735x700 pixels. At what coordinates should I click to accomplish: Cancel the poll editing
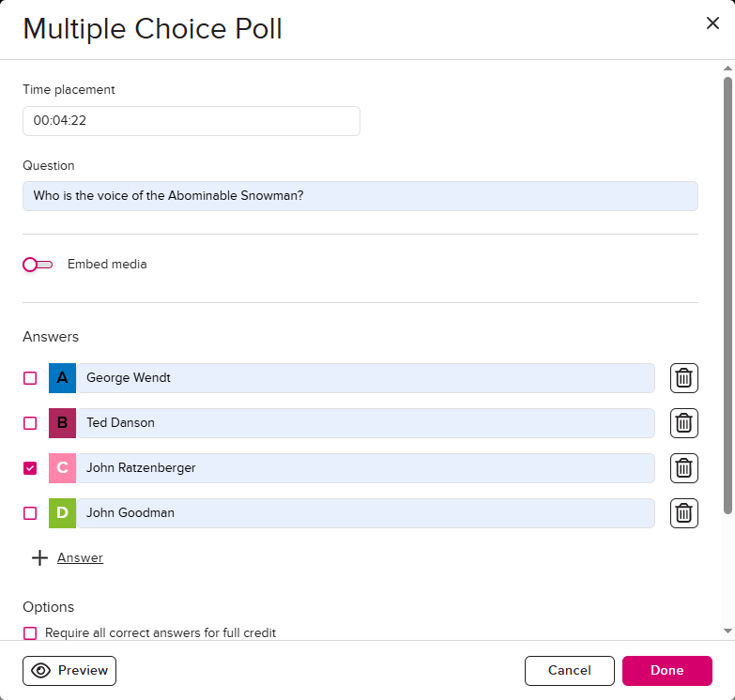point(570,671)
